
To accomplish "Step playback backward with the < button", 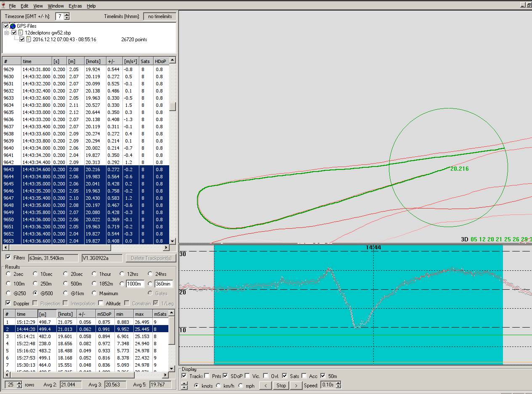I will (x=265, y=386).
